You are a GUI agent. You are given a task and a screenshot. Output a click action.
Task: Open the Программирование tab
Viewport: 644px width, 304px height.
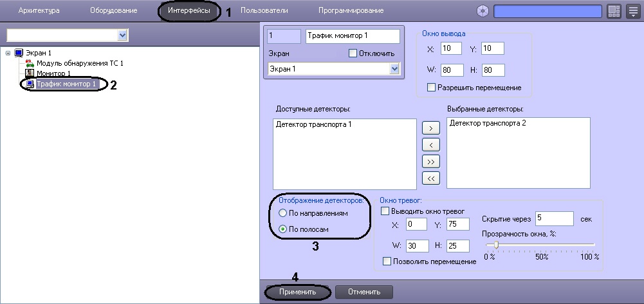351,11
